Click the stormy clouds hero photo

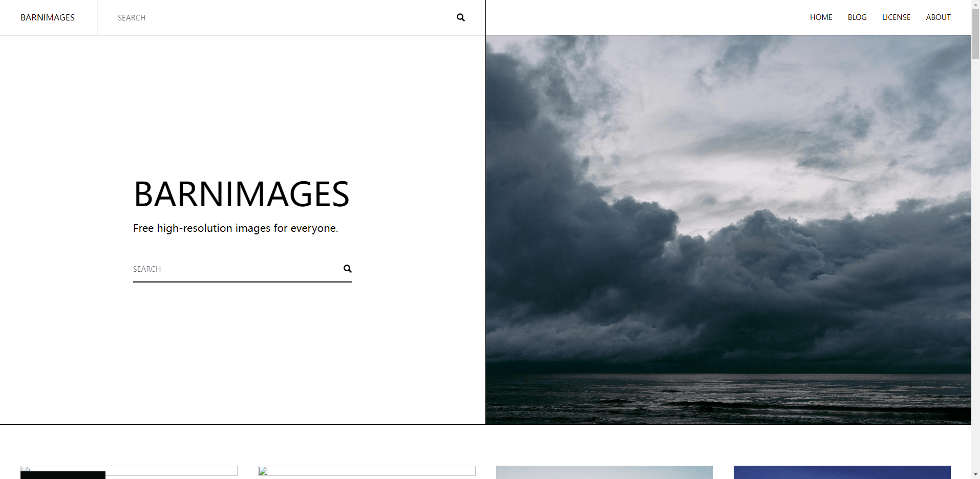tap(728, 229)
